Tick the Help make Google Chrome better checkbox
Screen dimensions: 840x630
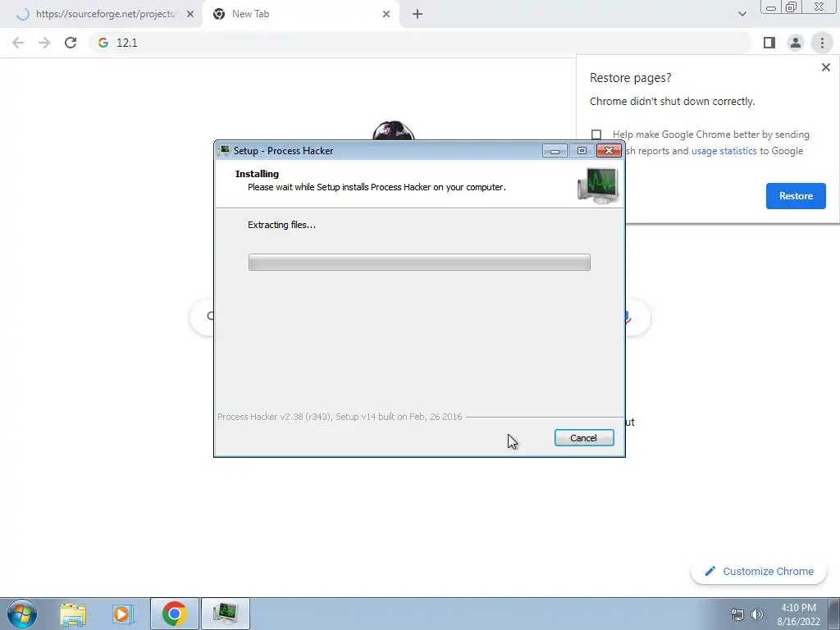(596, 135)
